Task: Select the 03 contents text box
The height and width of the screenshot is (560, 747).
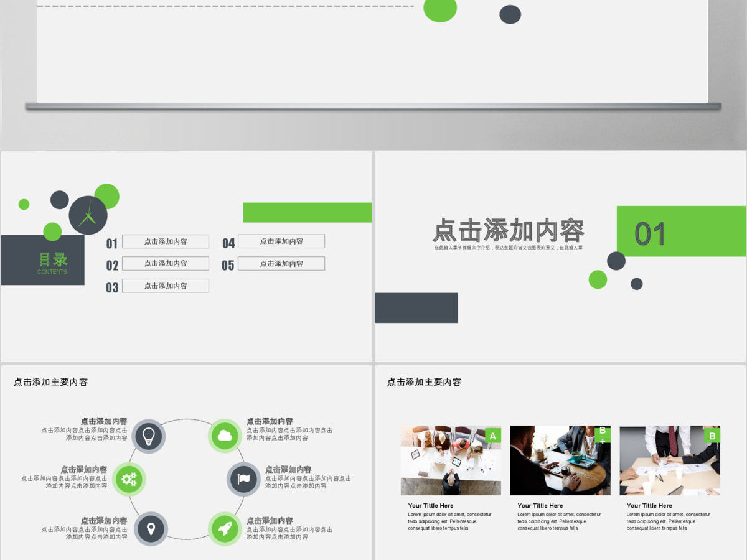Action: [166, 286]
